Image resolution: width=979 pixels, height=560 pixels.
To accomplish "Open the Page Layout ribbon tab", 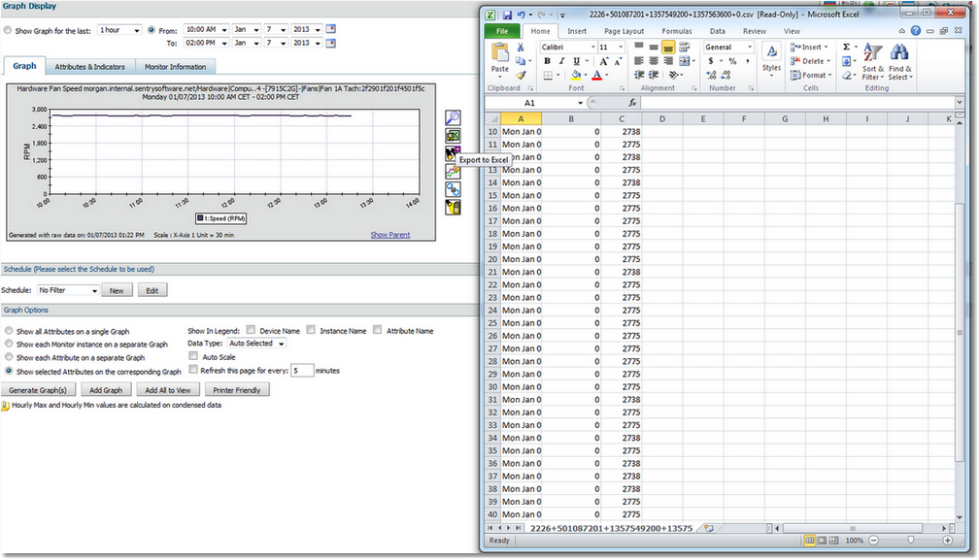I will [624, 31].
